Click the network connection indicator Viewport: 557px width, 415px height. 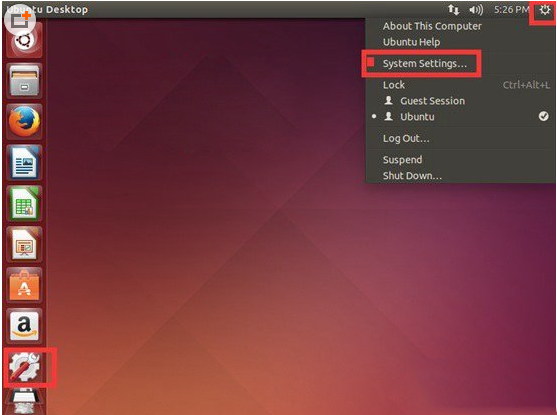point(453,10)
